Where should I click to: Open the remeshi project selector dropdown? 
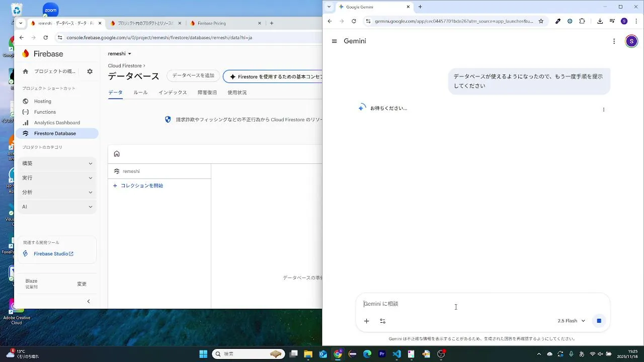pyautogui.click(x=120, y=54)
